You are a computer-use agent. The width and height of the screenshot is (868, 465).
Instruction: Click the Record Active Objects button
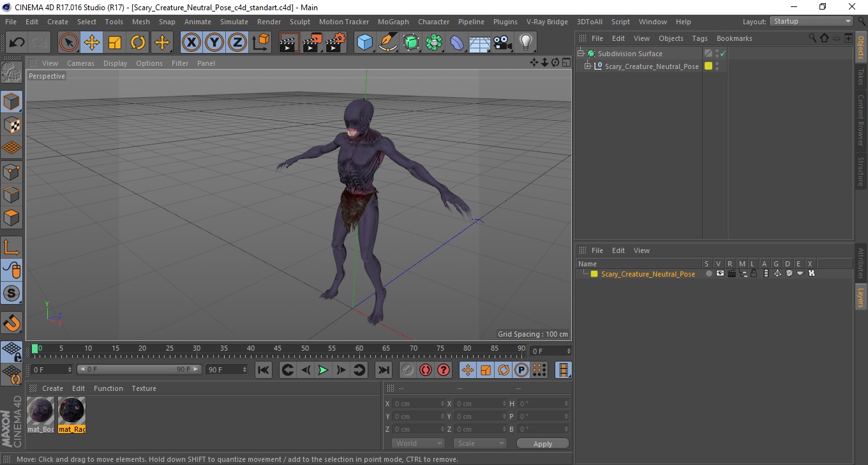click(x=407, y=370)
